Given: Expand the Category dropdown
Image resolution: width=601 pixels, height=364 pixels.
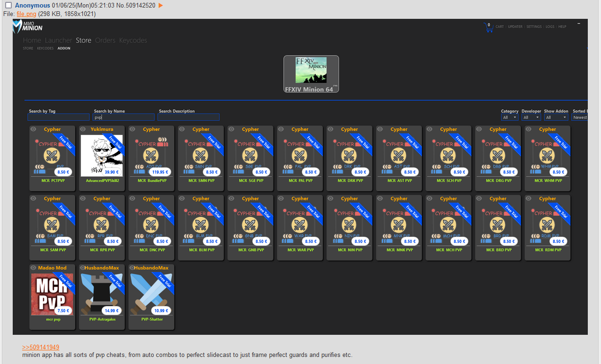Looking at the screenshot, I should [510, 117].
